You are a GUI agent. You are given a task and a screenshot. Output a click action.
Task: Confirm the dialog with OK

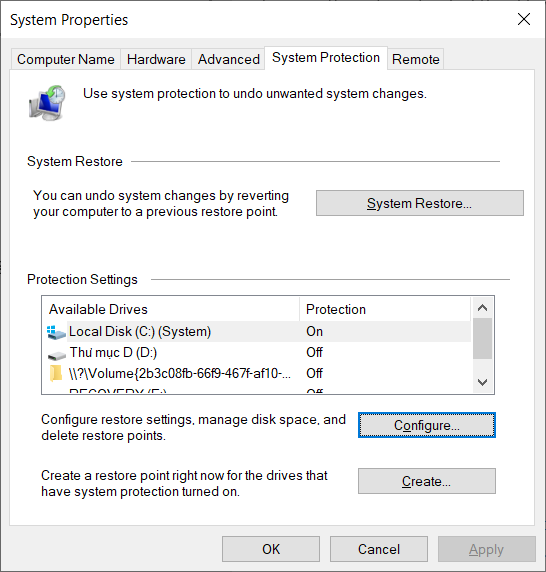pos(271,549)
